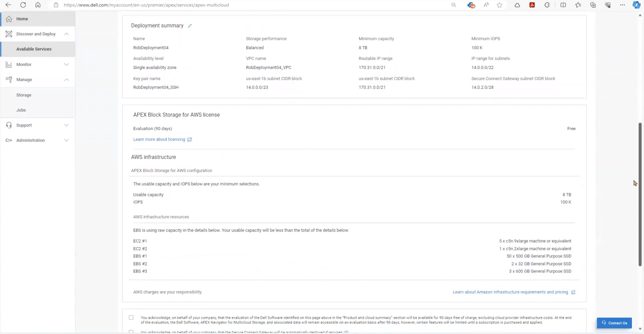Click the Evaluation (90 days) license text
Image resolution: width=644 pixels, height=334 pixels.
tap(152, 129)
